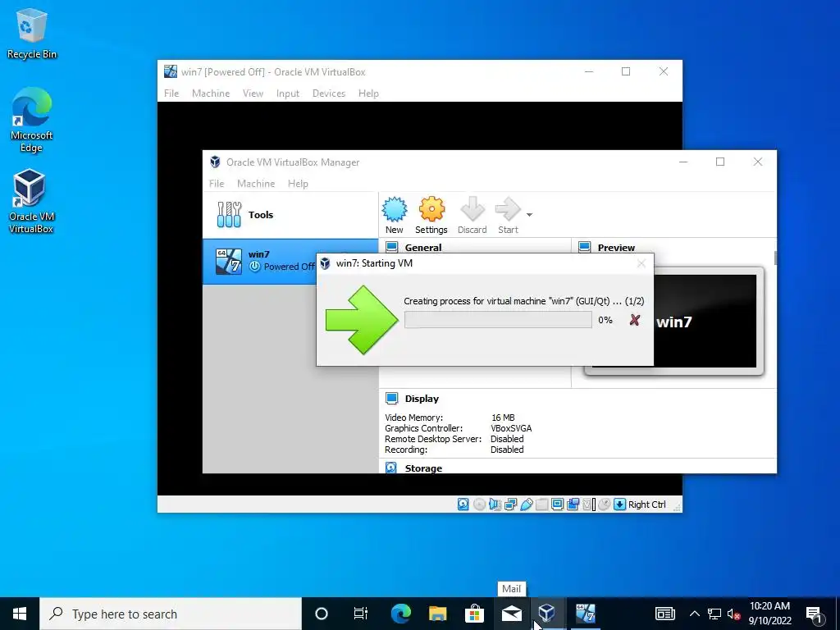Click the New virtual machine icon
The width and height of the screenshot is (840, 630).
pyautogui.click(x=395, y=209)
